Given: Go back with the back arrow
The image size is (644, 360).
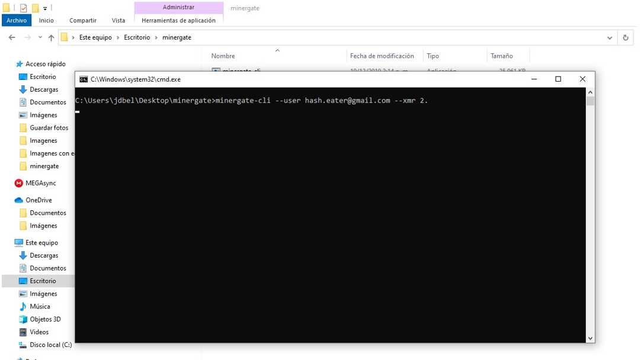Looking at the screenshot, I should coord(12,37).
